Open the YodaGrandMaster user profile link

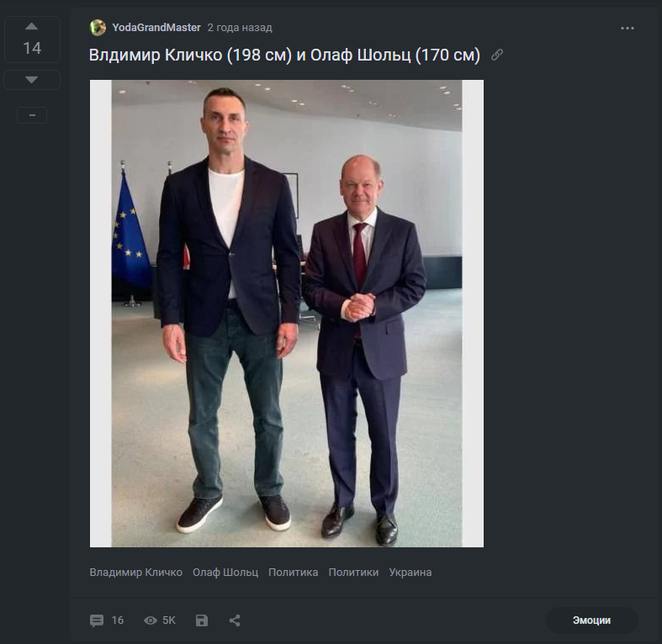[156, 28]
